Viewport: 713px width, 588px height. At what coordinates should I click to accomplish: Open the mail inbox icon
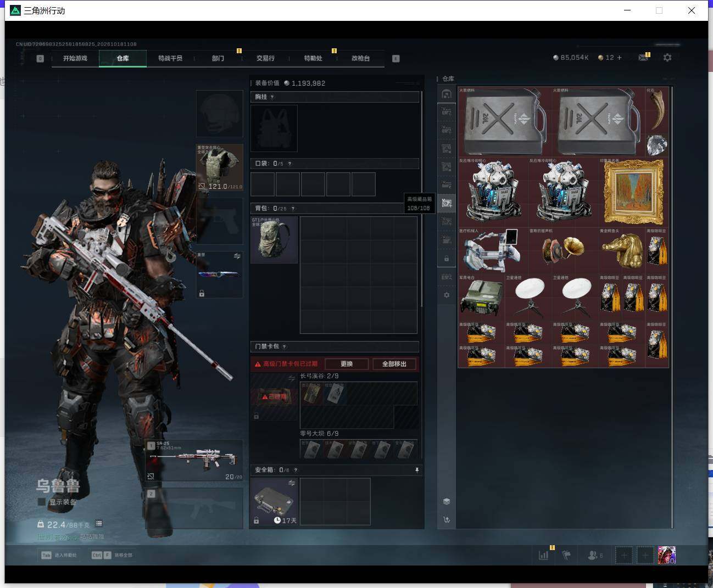tap(643, 58)
